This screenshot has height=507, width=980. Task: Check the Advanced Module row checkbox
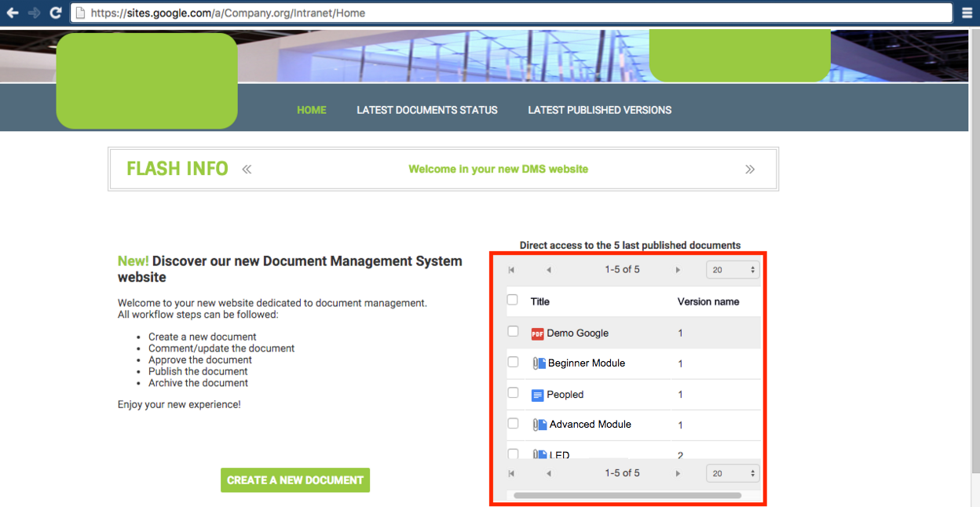(513, 423)
